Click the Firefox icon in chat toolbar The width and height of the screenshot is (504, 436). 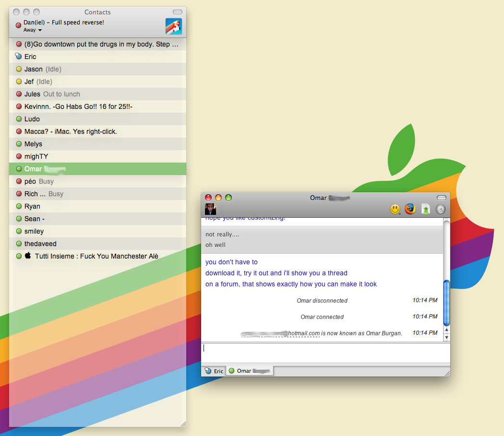pyautogui.click(x=410, y=209)
